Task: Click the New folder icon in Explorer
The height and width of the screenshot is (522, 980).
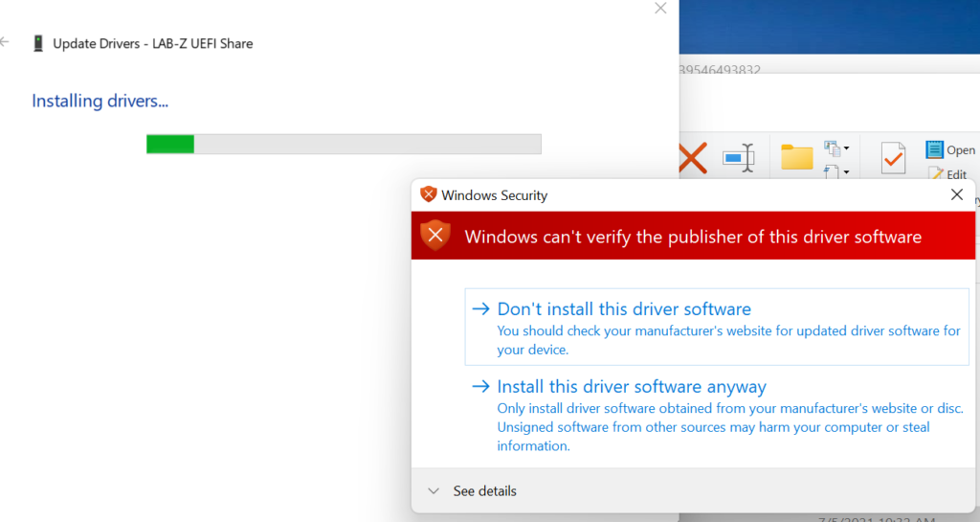Action: 797,157
